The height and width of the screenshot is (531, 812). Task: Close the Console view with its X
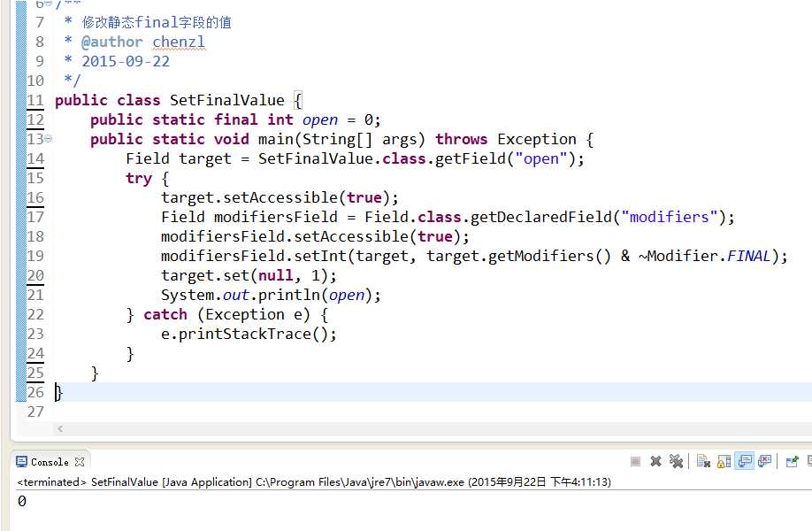pos(80,462)
